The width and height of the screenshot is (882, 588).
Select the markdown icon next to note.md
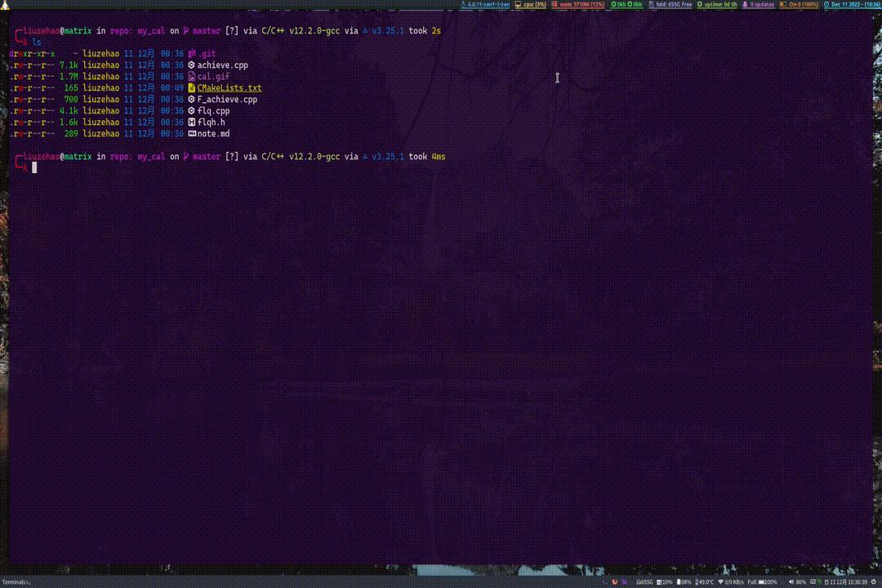coord(191,133)
